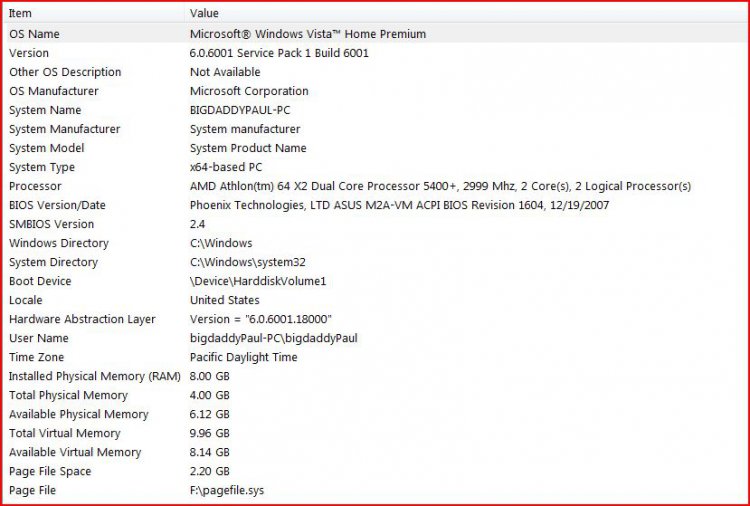Click the SMBIOS value '2.4'
This screenshot has width=750, height=506.
197,224
